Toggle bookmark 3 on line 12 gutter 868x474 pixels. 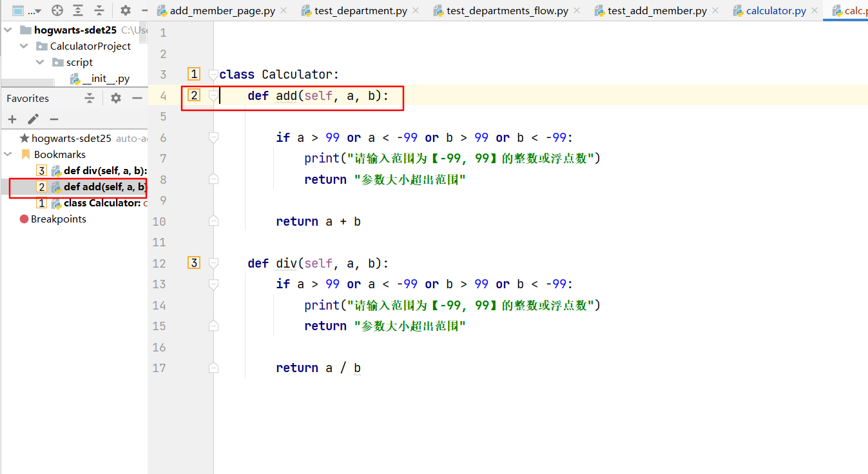coord(194,262)
